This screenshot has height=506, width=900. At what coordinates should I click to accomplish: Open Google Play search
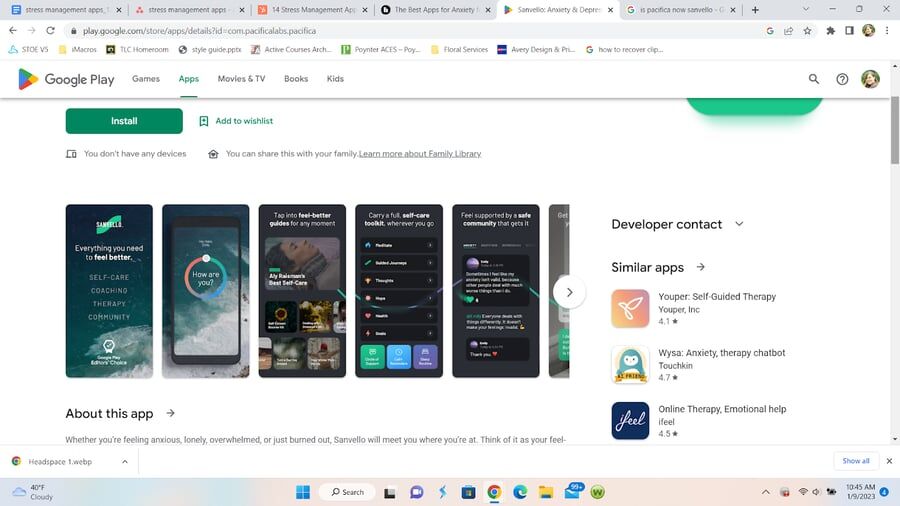point(813,79)
